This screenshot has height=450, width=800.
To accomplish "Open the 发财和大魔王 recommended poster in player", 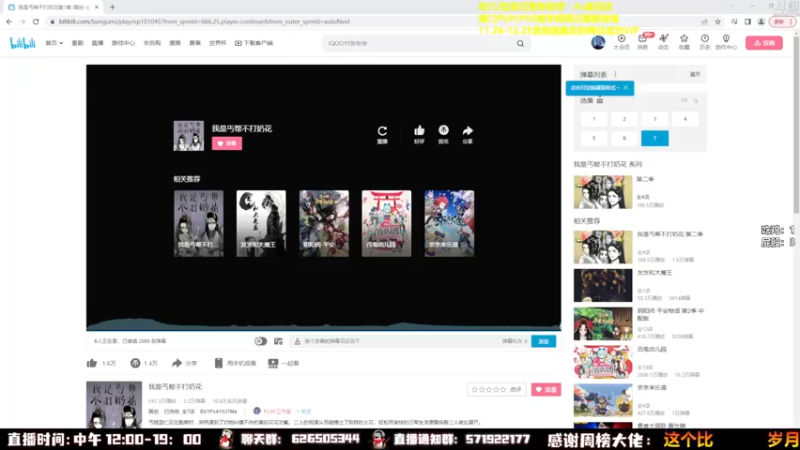I will tap(261, 223).
